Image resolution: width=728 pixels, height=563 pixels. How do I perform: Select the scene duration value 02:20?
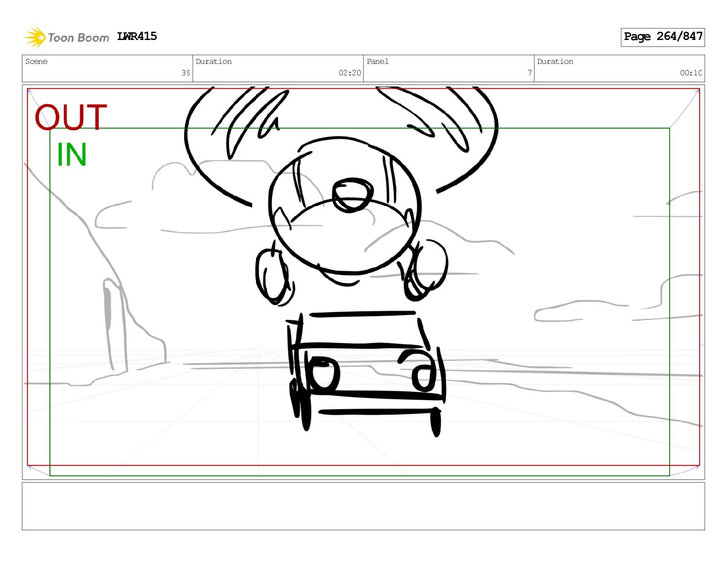click(x=350, y=73)
